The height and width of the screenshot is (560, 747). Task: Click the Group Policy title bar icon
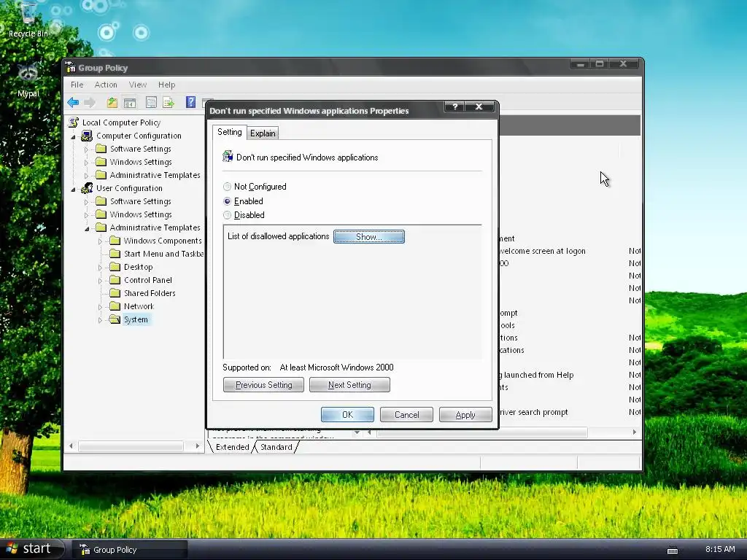(x=71, y=67)
